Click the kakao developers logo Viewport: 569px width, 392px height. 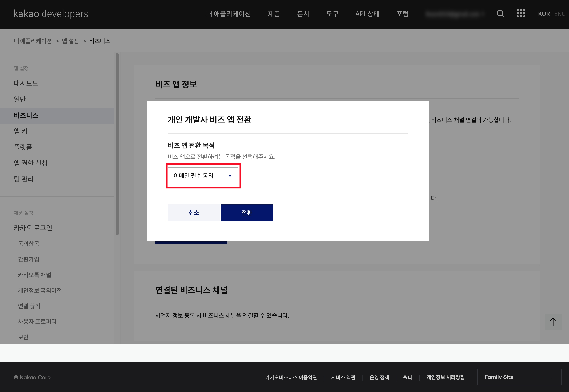[50, 14]
